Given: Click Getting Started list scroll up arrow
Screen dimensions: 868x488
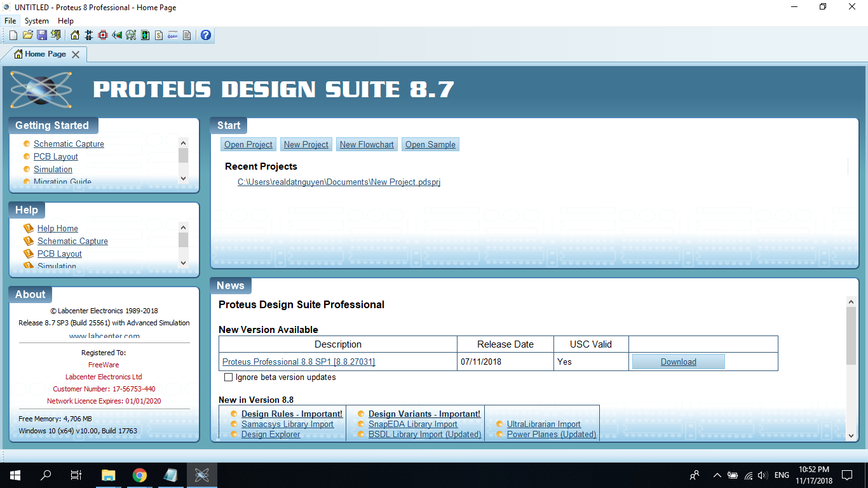Looking at the screenshot, I should (x=184, y=143).
